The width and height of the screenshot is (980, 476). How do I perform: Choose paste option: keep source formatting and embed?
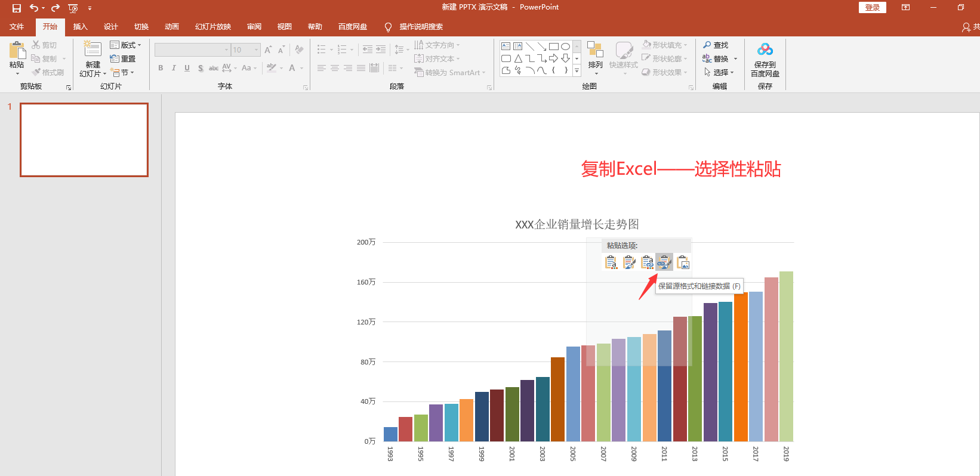pyautogui.click(x=629, y=262)
